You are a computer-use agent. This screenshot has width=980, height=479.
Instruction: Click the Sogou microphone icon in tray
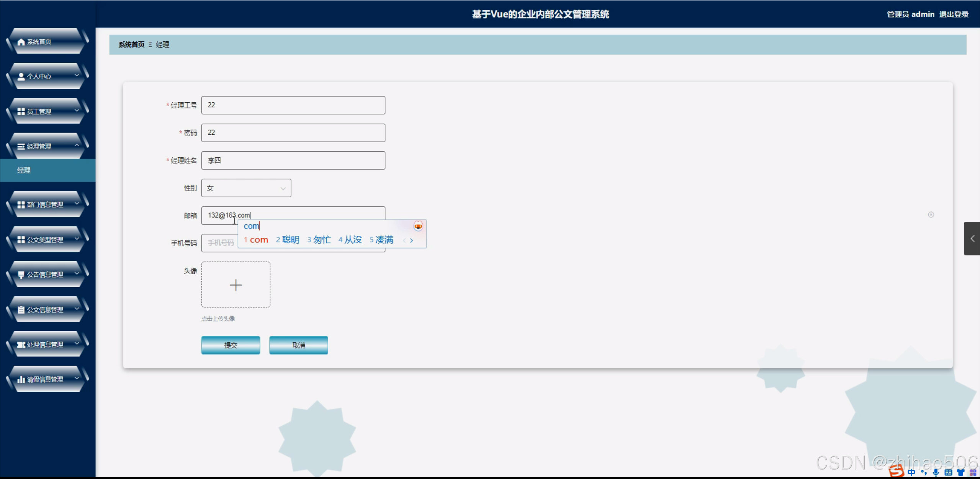(936, 472)
